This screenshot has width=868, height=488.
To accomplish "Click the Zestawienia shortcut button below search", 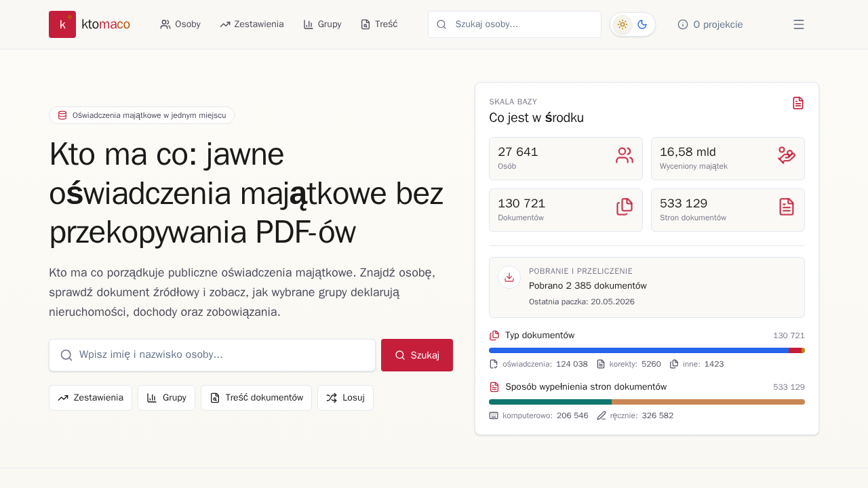I will (x=90, y=398).
